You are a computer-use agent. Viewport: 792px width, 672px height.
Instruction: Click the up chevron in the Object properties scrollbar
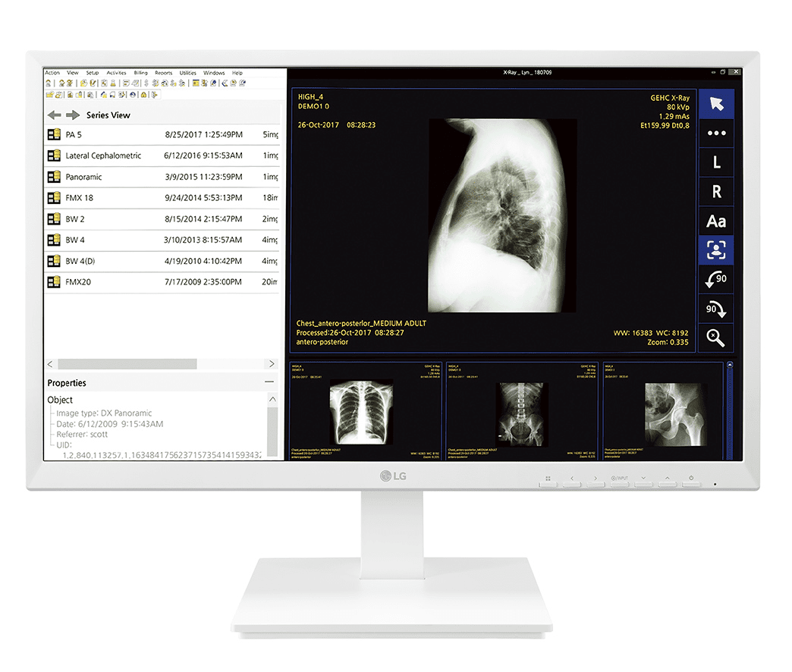(272, 400)
